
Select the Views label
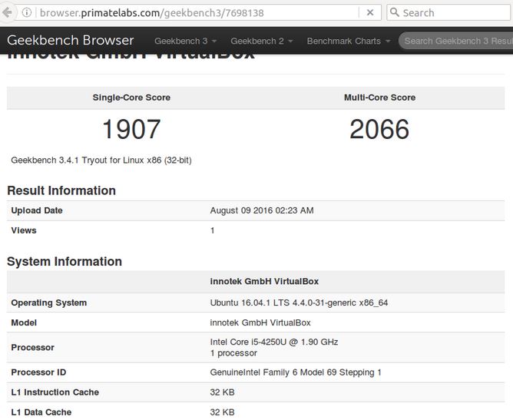24,230
